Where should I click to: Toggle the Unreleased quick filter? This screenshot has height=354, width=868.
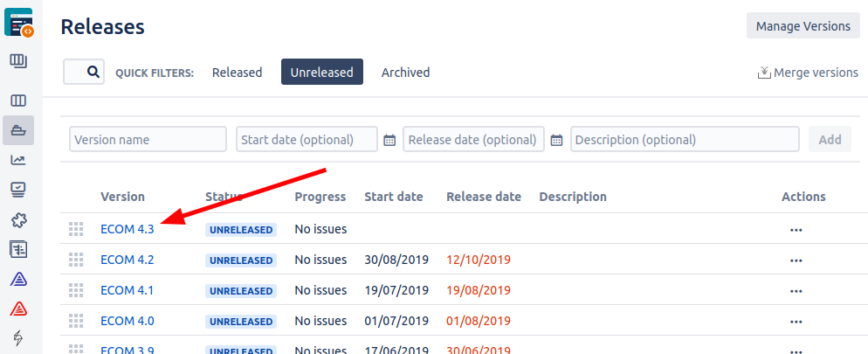[321, 73]
